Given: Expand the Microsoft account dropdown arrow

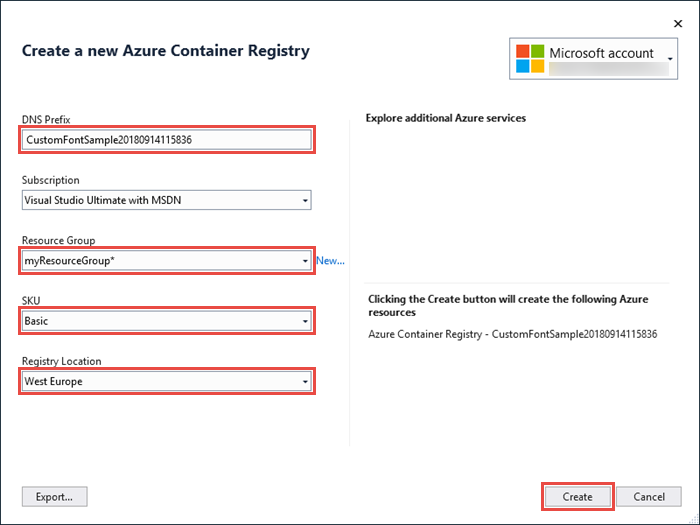Looking at the screenshot, I should 670,59.
